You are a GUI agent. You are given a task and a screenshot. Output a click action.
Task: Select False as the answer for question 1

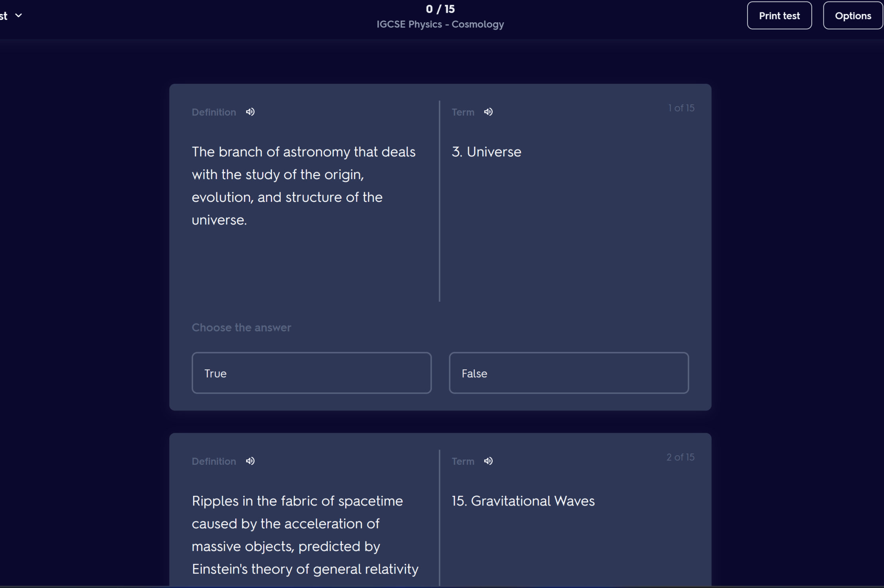[x=568, y=373]
